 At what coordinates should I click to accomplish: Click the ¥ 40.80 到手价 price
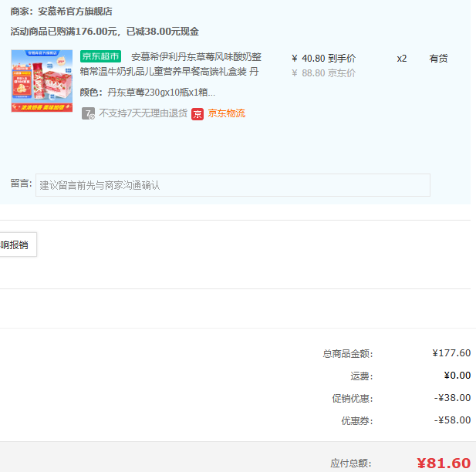pyautogui.click(x=323, y=59)
